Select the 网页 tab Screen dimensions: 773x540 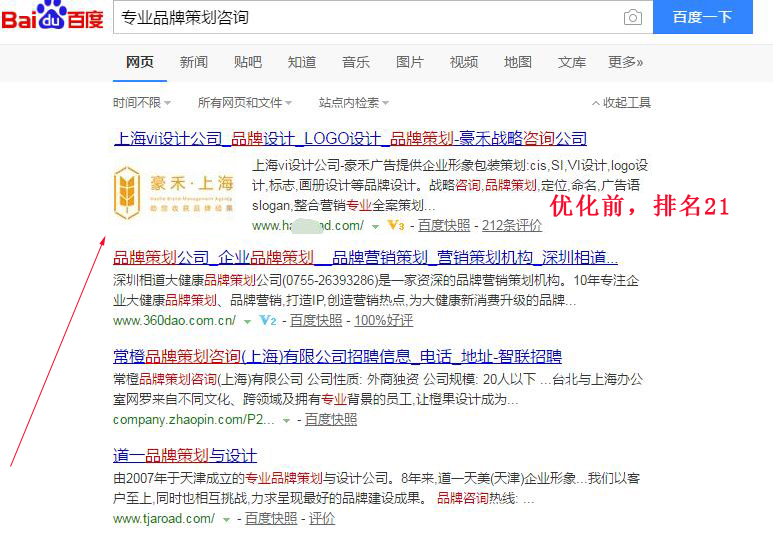point(140,62)
